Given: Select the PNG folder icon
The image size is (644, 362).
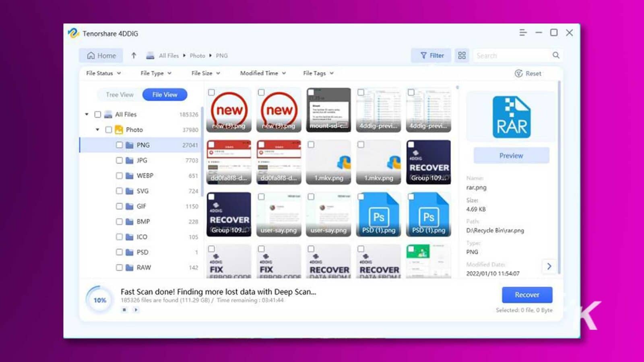Looking at the screenshot, I should click(129, 145).
